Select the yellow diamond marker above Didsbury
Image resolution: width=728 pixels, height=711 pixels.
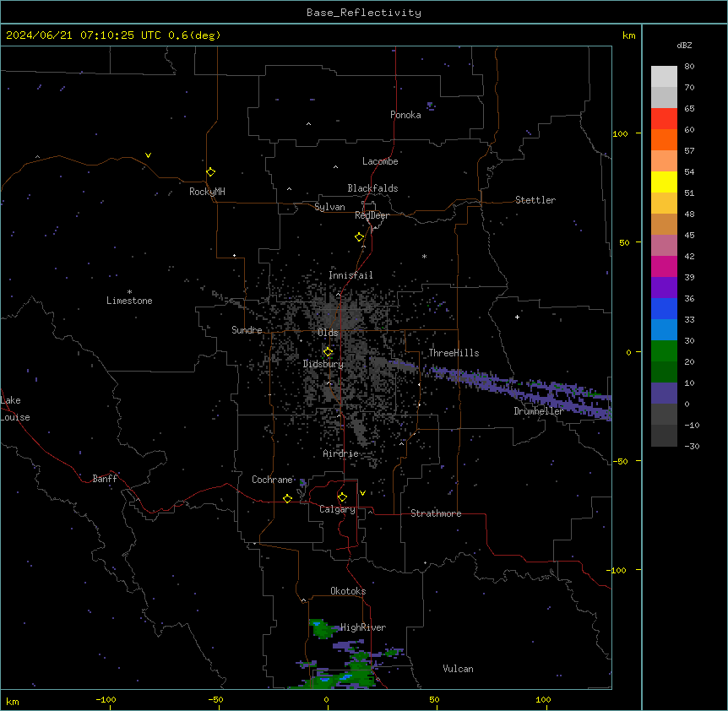(x=329, y=352)
